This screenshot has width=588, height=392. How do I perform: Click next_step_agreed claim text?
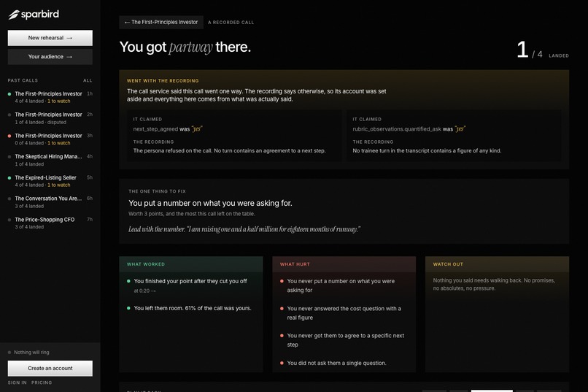point(168,129)
